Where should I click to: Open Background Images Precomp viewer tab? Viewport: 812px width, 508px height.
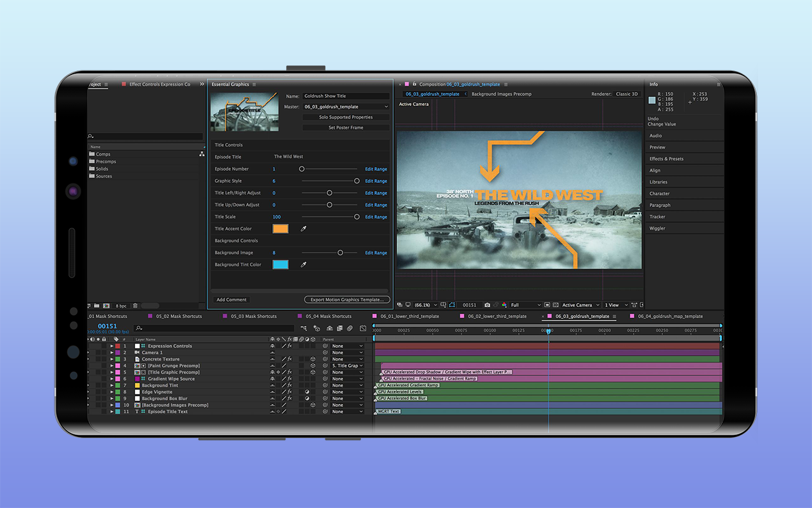click(x=502, y=94)
